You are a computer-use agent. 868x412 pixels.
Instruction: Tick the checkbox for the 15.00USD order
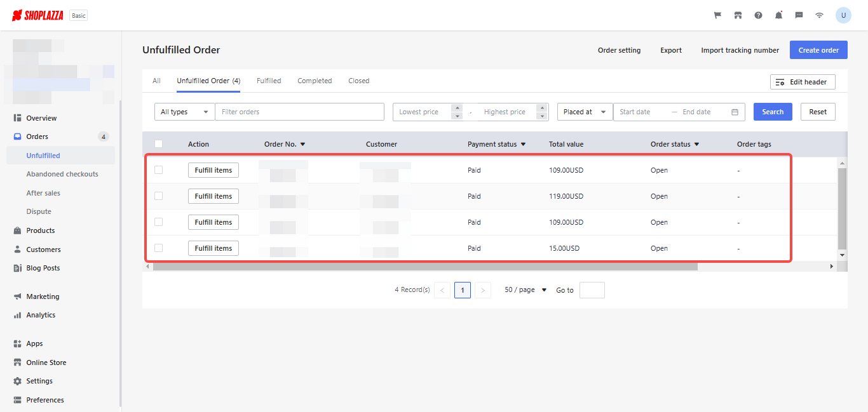click(159, 248)
